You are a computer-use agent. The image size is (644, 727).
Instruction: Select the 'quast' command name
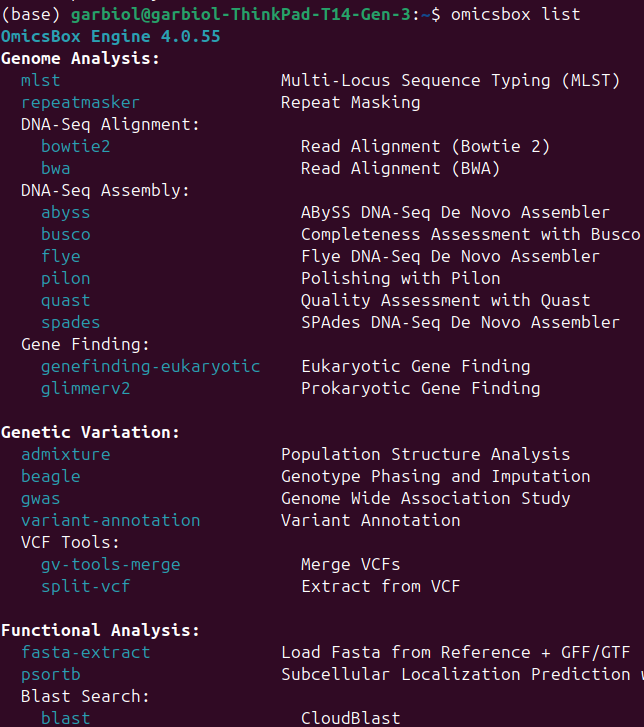(65, 301)
